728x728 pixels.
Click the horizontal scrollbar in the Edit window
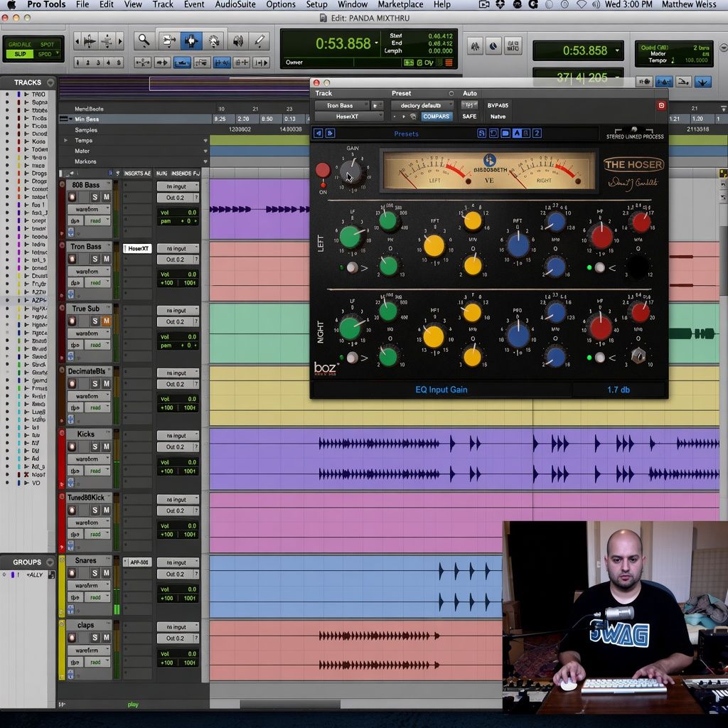click(x=290, y=705)
